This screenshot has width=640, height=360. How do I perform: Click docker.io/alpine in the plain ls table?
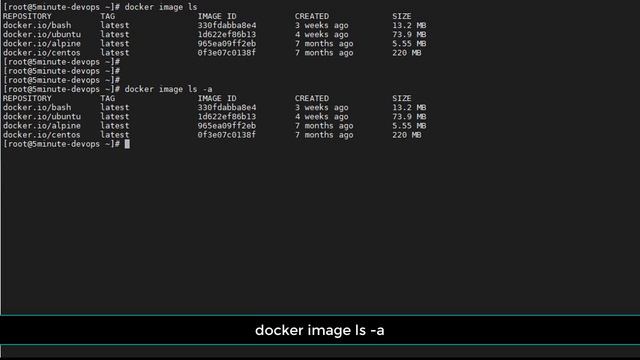(x=42, y=44)
